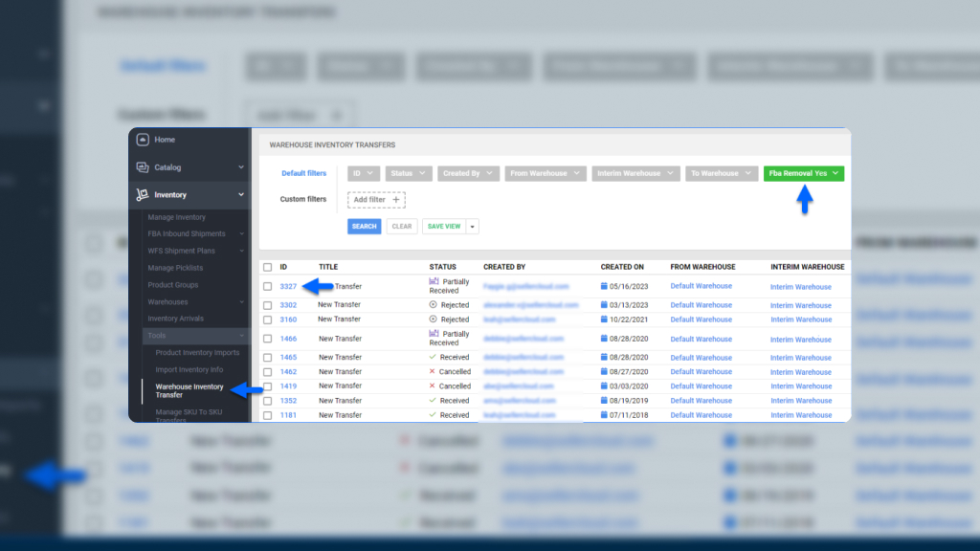Open Manage Picklists from sidebar
The image size is (980, 551).
tap(177, 269)
